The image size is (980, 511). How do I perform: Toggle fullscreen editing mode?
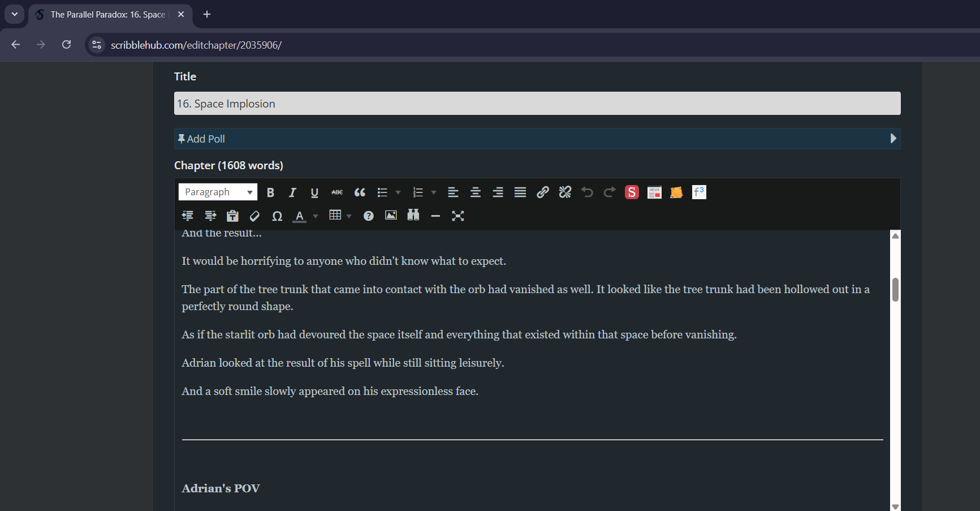[x=457, y=216]
